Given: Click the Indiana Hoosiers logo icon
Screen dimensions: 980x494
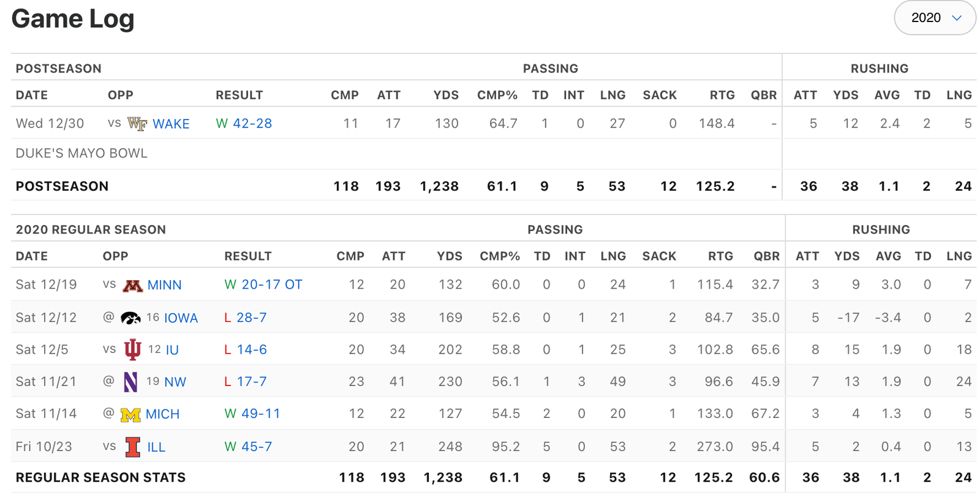Looking at the screenshot, I should point(132,349).
